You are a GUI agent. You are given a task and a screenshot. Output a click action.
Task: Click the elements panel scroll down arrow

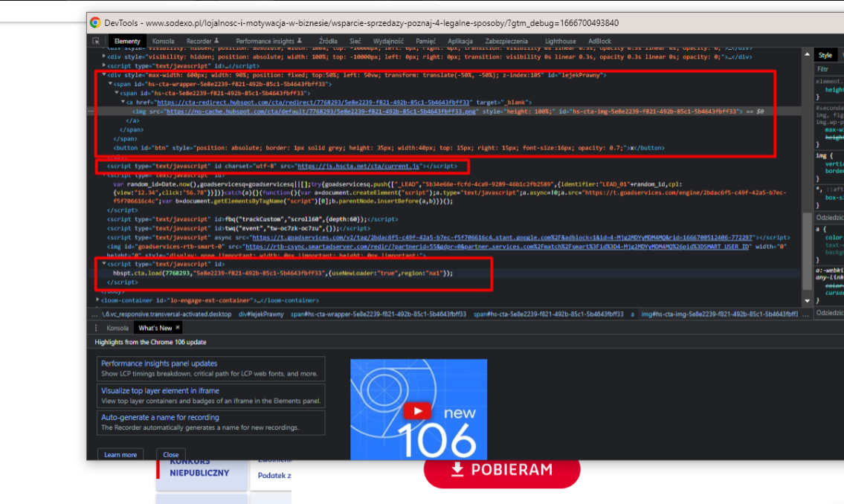tap(807, 301)
